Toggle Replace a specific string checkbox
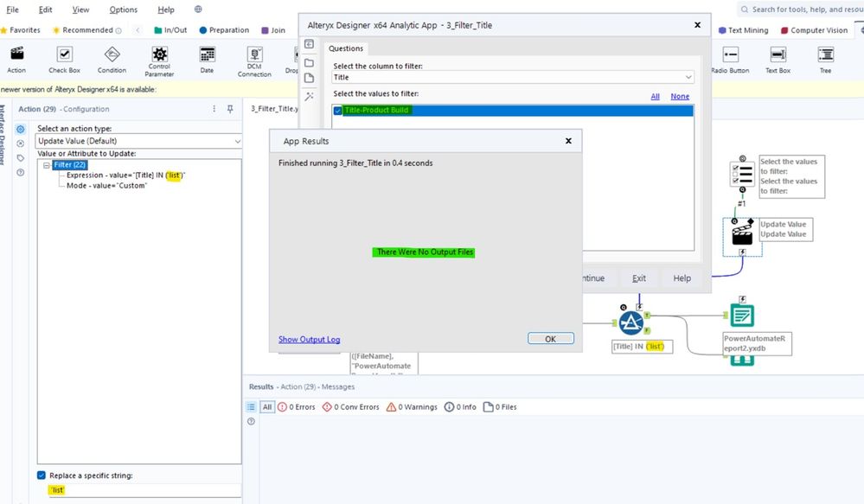The width and height of the screenshot is (864, 504). click(42, 475)
